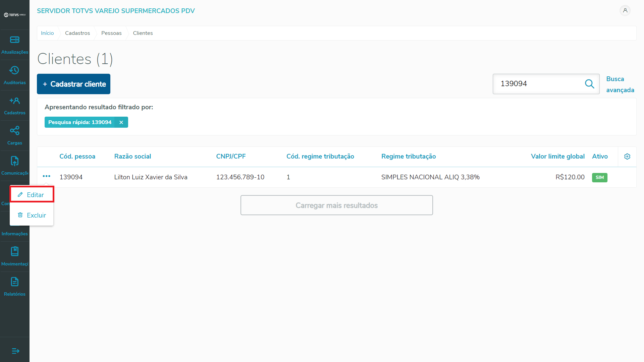This screenshot has height=362, width=644.
Task: Click the magnifier search icon
Action: click(x=589, y=84)
